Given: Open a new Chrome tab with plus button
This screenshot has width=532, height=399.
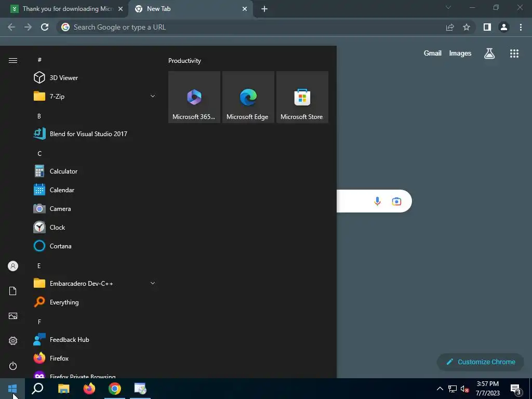Looking at the screenshot, I should [x=264, y=9].
